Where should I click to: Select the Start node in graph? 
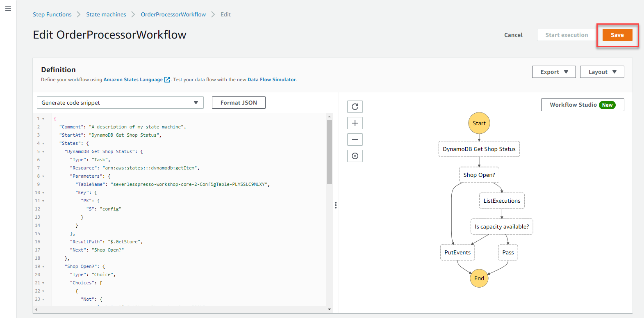[x=479, y=123]
